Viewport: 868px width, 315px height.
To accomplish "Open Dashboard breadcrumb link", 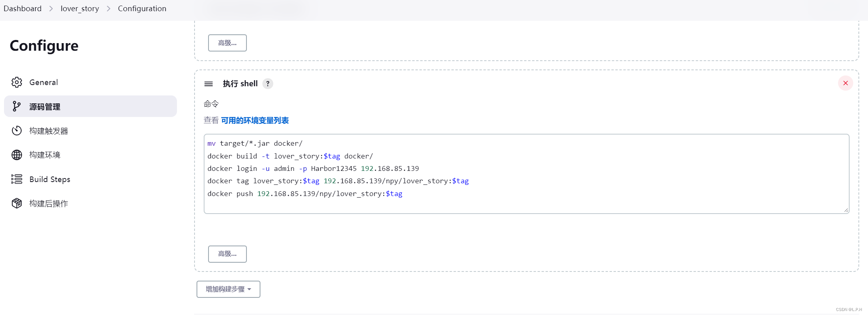I will (x=22, y=8).
